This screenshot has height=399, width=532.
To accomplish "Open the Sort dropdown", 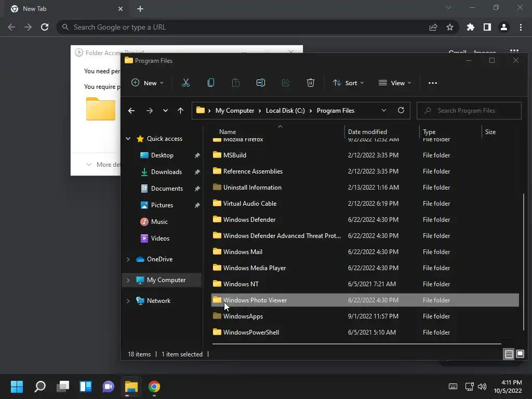I will (348, 83).
